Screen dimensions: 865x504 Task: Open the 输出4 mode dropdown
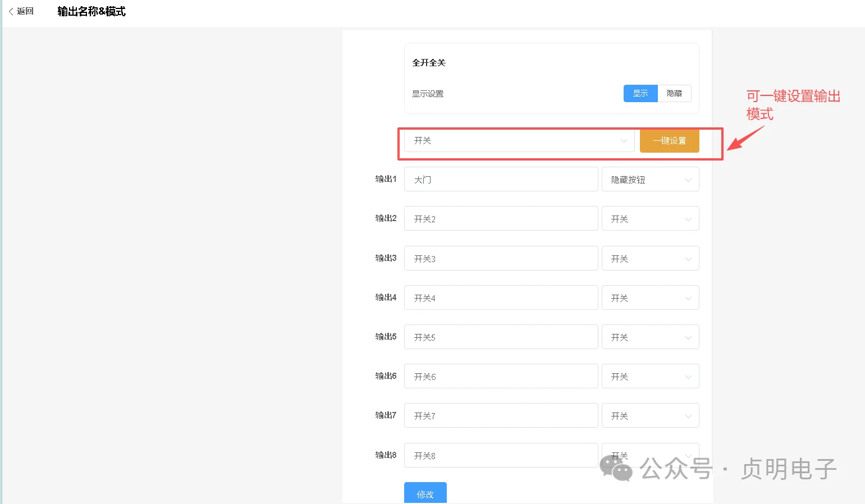tap(651, 298)
